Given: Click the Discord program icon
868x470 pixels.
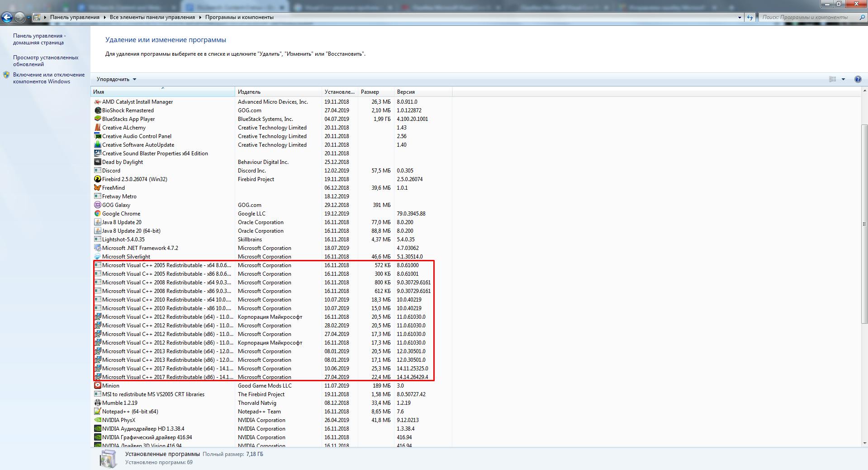Looking at the screenshot, I should [x=98, y=171].
